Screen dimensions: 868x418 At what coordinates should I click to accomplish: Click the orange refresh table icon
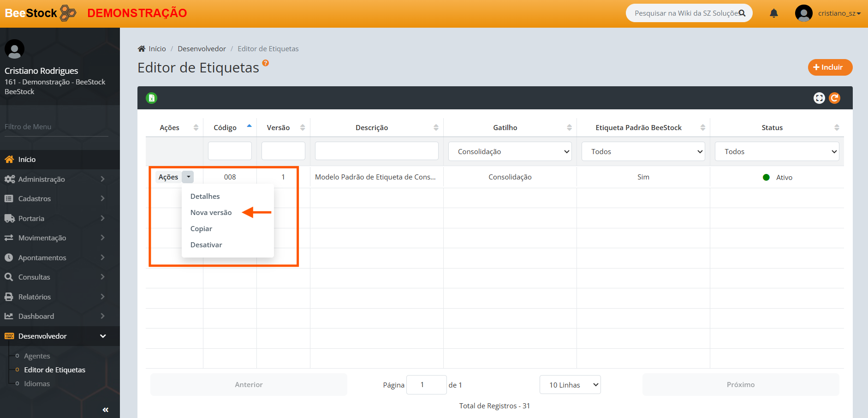[834, 98]
